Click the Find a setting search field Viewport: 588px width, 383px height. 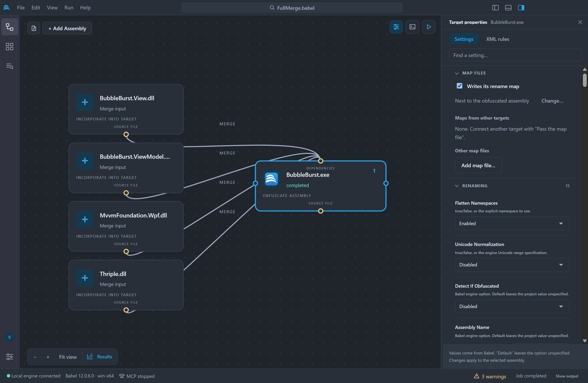[x=515, y=55]
